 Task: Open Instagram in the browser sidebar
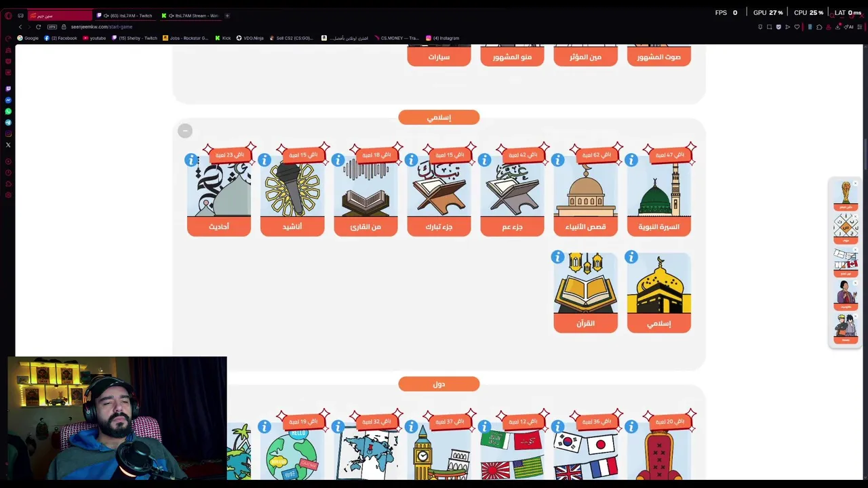(x=8, y=134)
